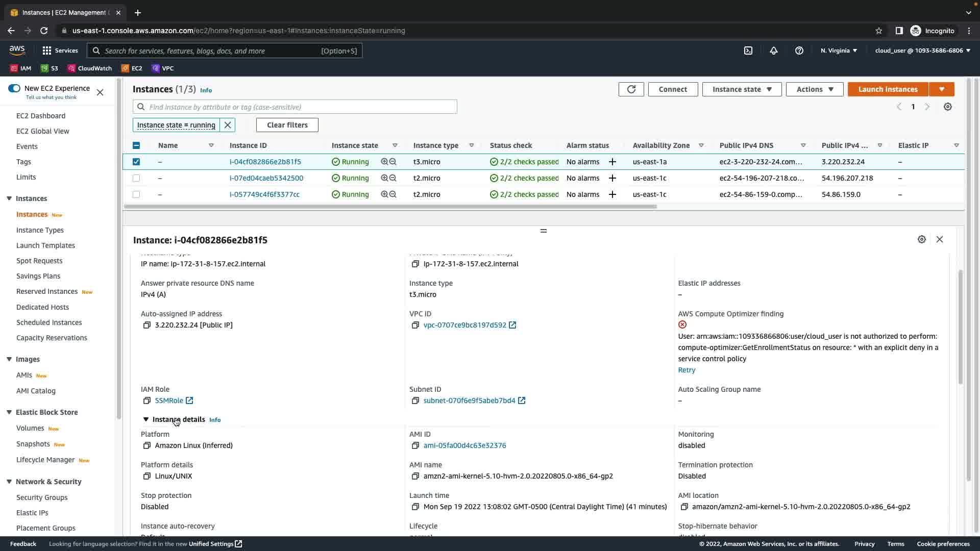Click the Find instance search field
Viewport: 980px width, 551px height.
click(x=301, y=107)
